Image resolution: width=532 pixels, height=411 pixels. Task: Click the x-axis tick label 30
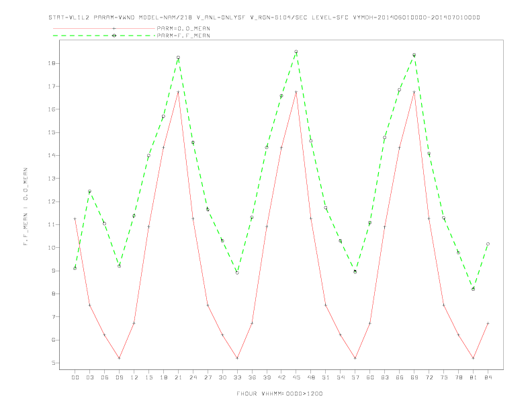[222, 377]
